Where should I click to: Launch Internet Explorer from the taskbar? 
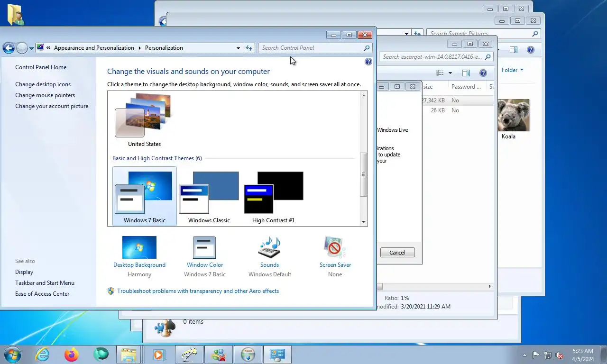(x=43, y=355)
